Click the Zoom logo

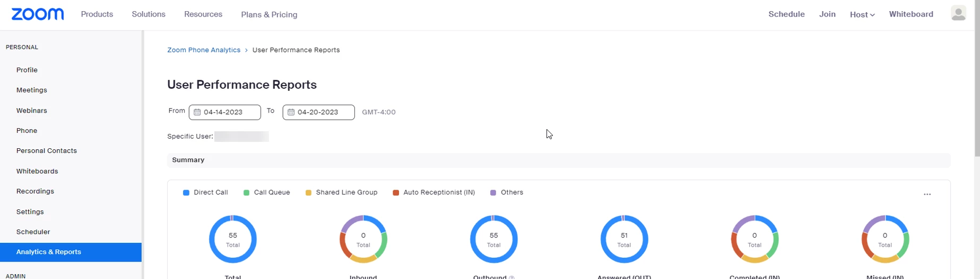[38, 14]
